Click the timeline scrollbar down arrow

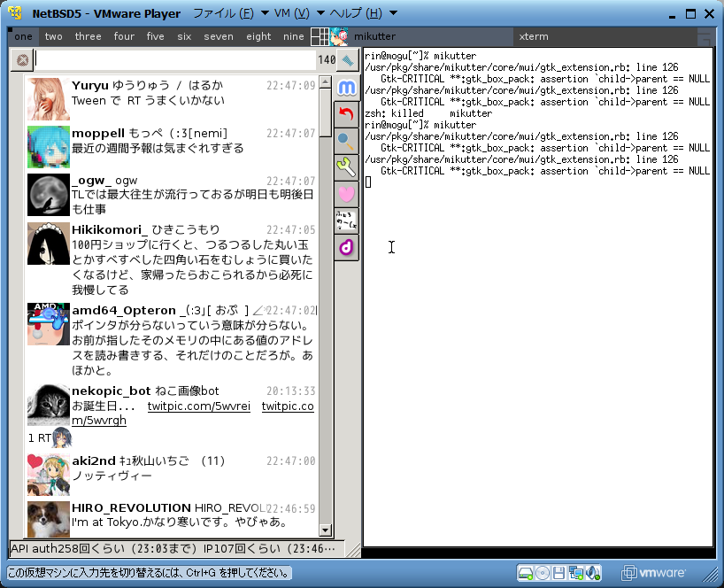coord(325,530)
